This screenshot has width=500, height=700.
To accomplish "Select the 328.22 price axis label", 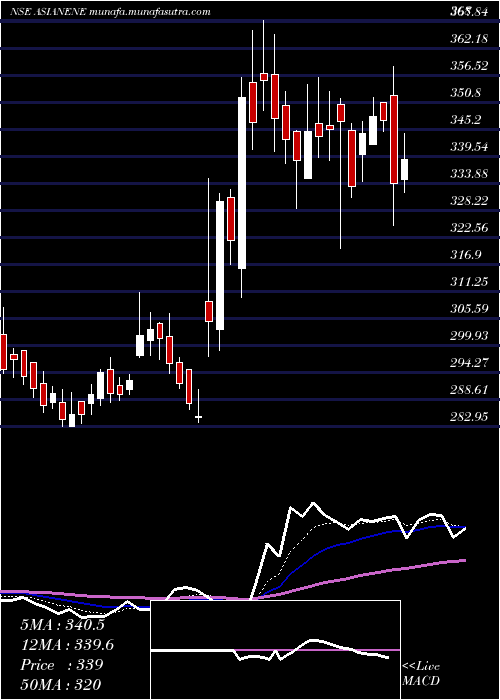I will 469,200.
